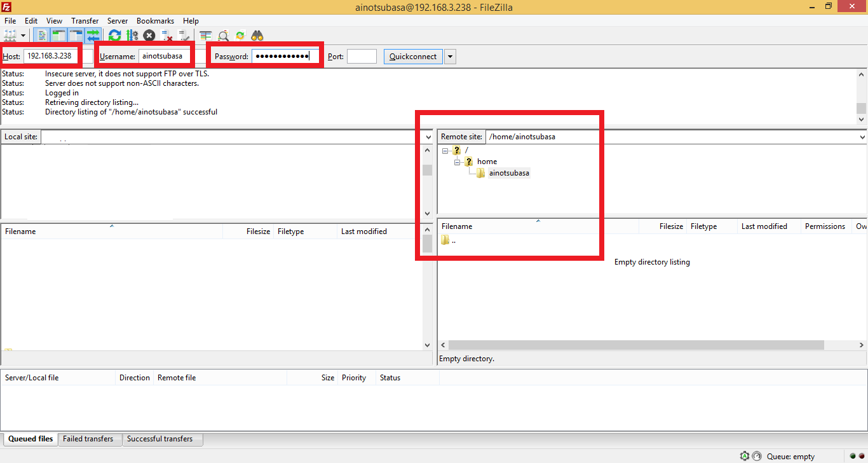This screenshot has height=463, width=868.
Task: Open the Transfer menu
Action: coord(85,21)
